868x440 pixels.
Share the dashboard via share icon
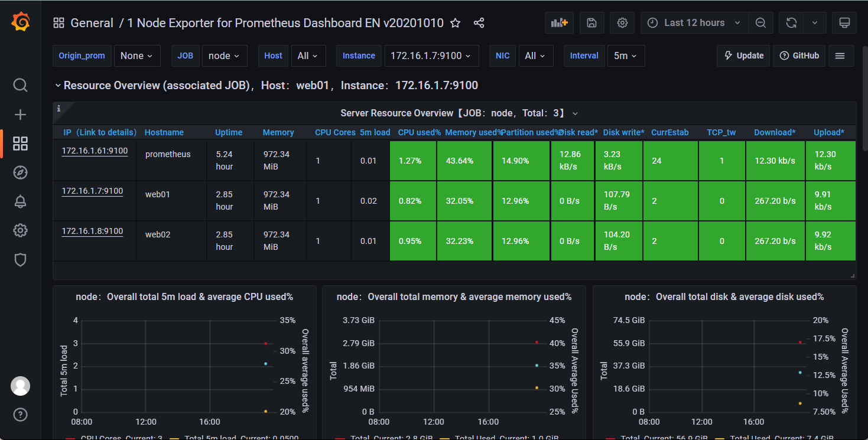tap(479, 23)
